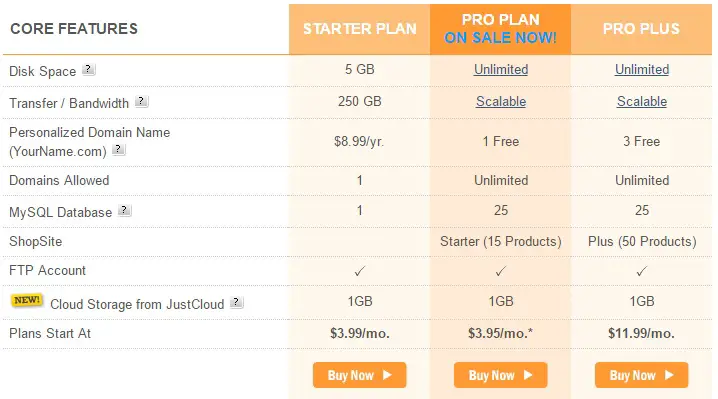Click Buy Now for Starter Plan
The image size is (718, 399).
point(359,375)
